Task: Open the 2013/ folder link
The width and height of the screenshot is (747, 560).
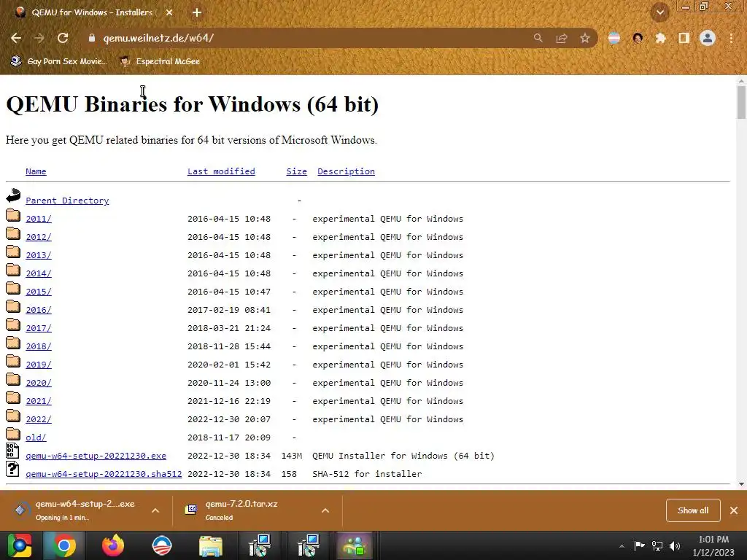Action: pyautogui.click(x=39, y=255)
